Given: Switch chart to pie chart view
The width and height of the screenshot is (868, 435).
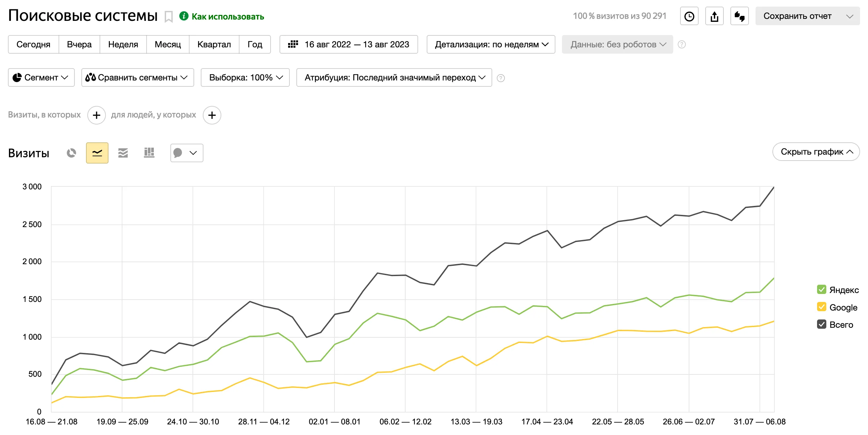Looking at the screenshot, I should 71,153.
